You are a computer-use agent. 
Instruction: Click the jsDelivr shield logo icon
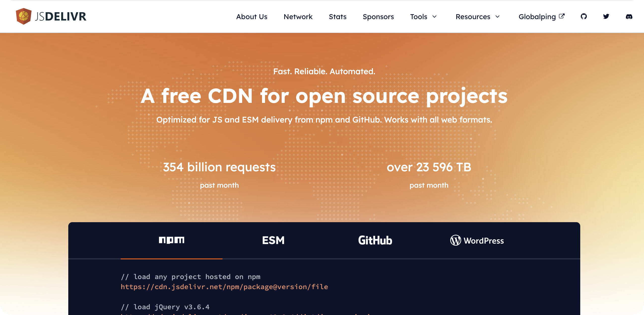coord(23,16)
